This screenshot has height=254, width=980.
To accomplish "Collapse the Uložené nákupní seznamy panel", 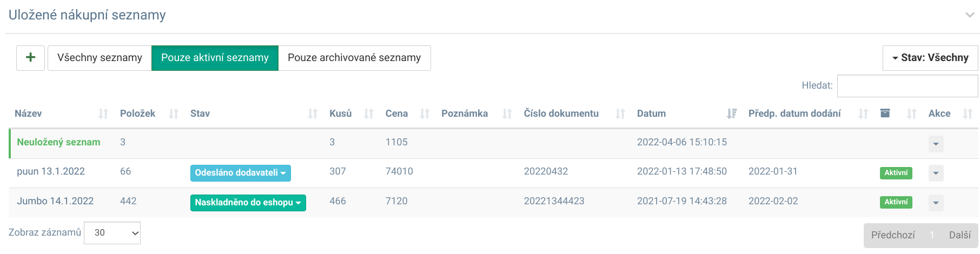I will (x=970, y=15).
